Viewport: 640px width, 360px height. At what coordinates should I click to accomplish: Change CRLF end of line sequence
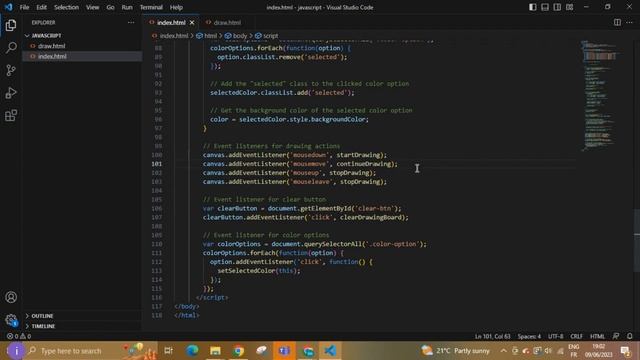(x=577, y=336)
